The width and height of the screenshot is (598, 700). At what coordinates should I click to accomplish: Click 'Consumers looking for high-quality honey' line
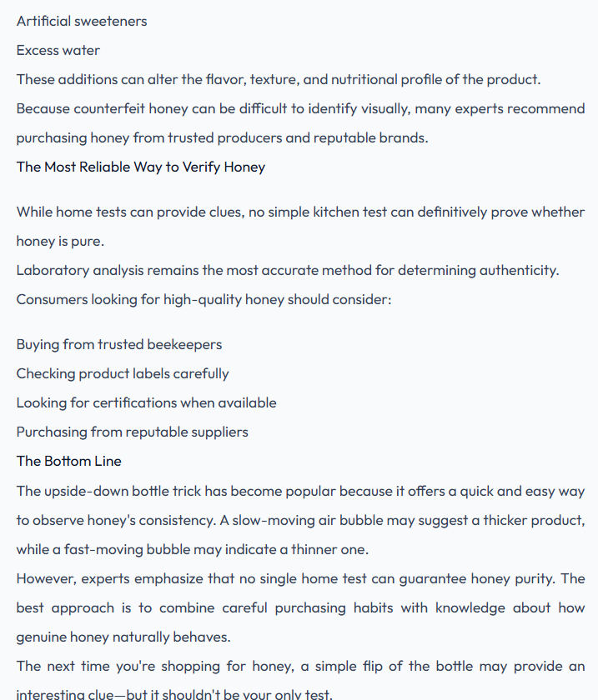(204, 299)
